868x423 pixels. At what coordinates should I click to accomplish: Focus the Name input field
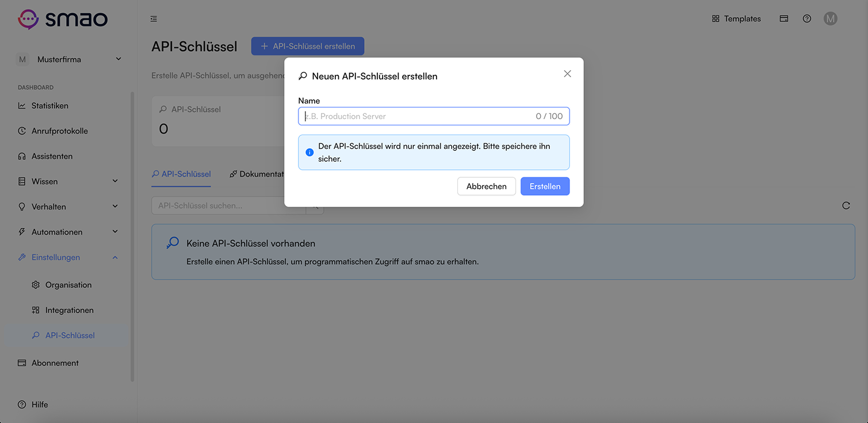434,116
